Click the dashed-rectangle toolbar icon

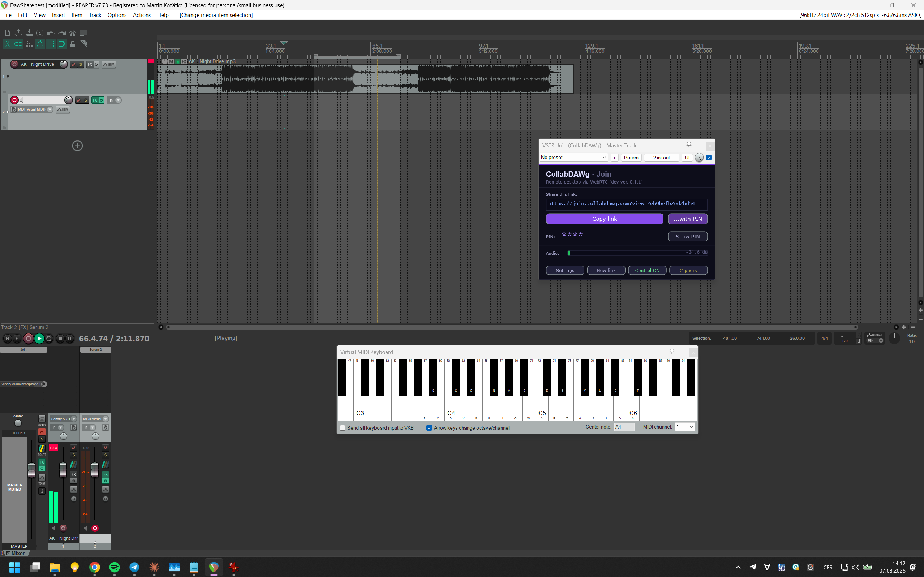point(83,33)
